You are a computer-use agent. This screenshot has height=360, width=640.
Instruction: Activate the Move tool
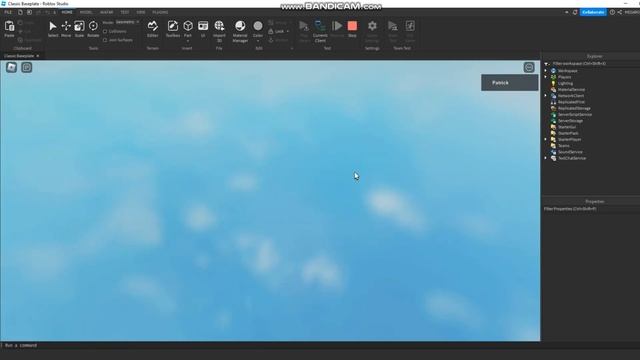pyautogui.click(x=66, y=26)
